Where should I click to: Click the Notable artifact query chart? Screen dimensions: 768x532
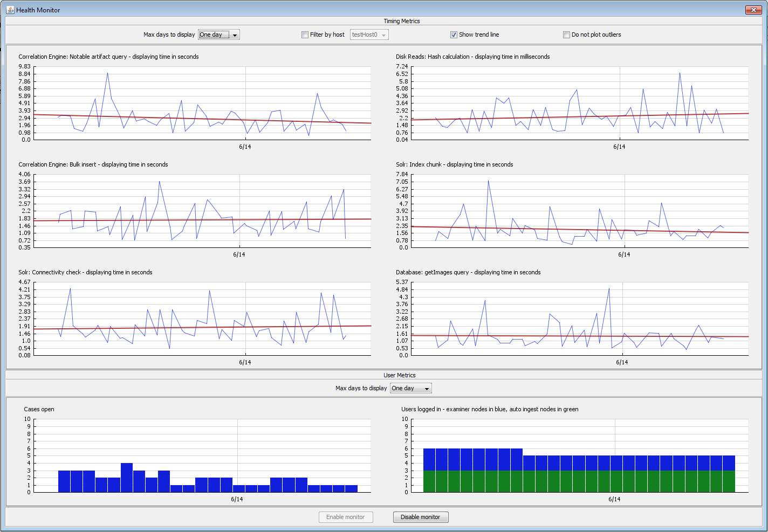coord(202,103)
